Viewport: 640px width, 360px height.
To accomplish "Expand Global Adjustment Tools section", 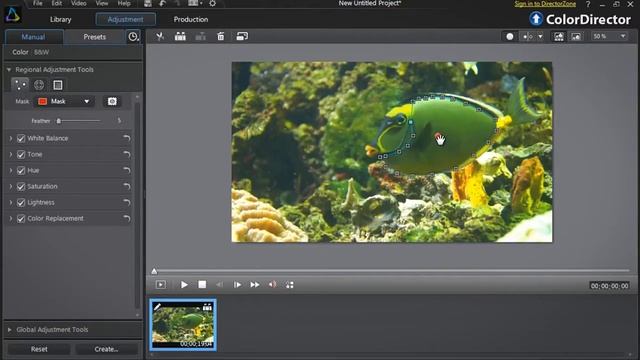I will (9, 329).
